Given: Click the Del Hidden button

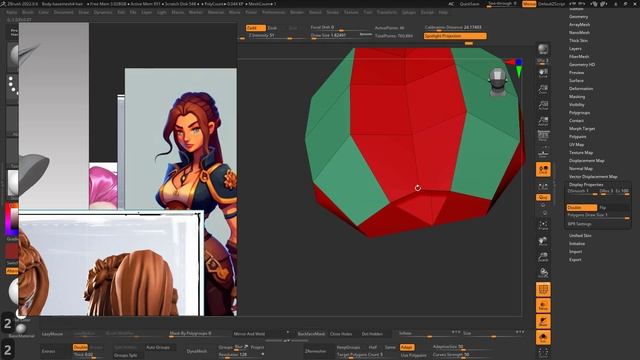Looking at the screenshot, I should (372, 334).
